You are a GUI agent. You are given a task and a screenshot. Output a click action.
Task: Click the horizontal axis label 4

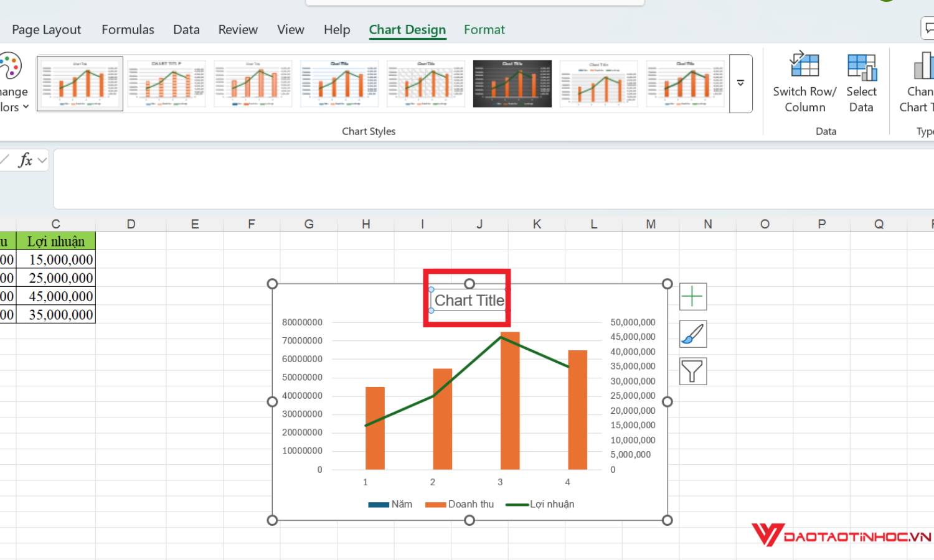click(x=567, y=482)
